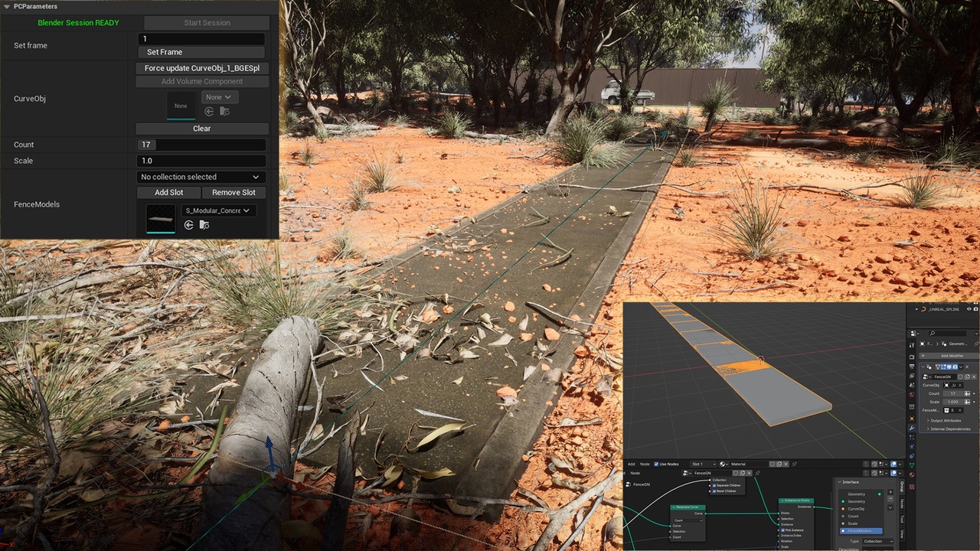Browse to asset icon for CurveObj
Screen dimensions: 980x551
click(x=224, y=112)
